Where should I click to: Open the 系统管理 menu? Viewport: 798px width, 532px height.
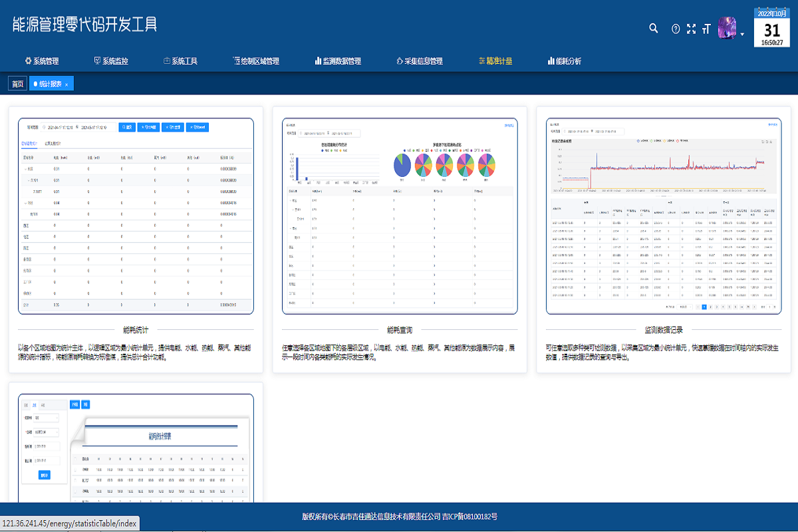[42, 61]
